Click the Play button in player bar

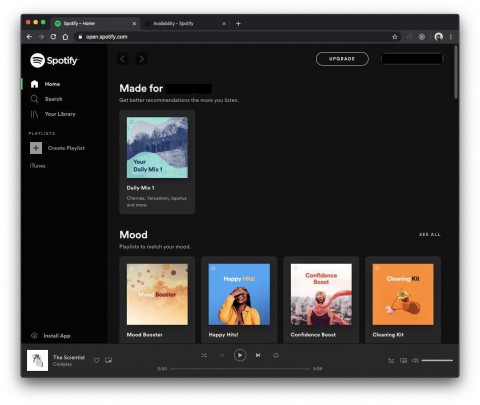tap(240, 355)
